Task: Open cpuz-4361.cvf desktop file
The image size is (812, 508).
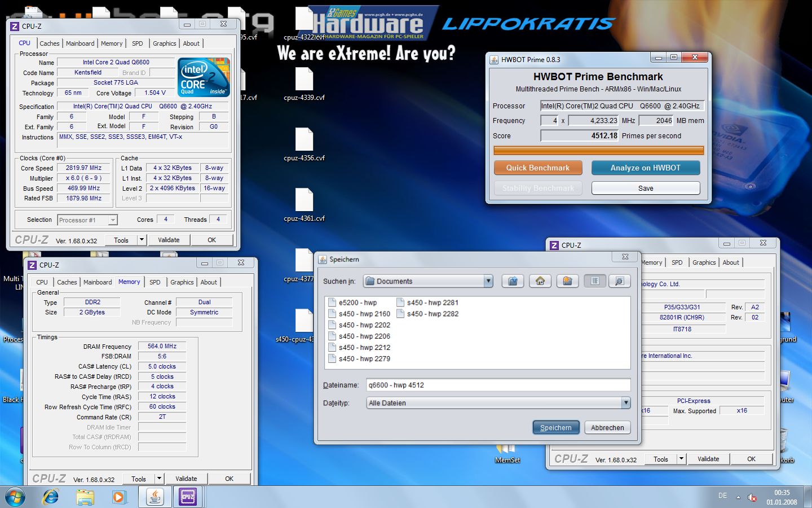Action: coord(304,205)
